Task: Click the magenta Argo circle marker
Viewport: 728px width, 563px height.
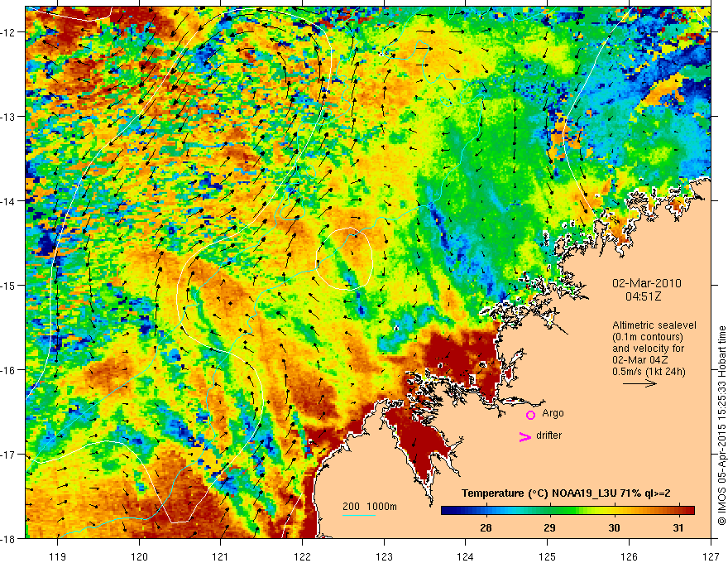Action: tap(530, 415)
